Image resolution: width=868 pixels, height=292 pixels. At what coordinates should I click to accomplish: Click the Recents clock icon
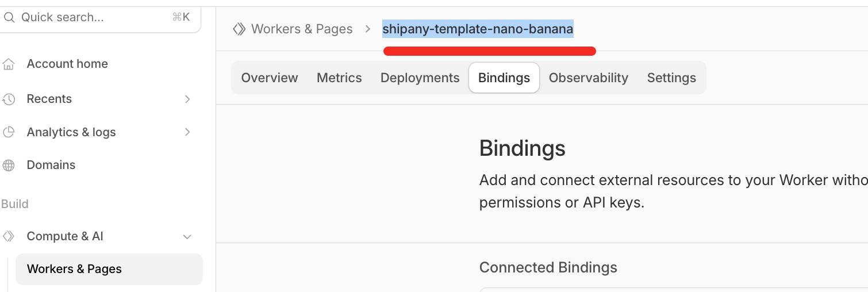(x=9, y=99)
